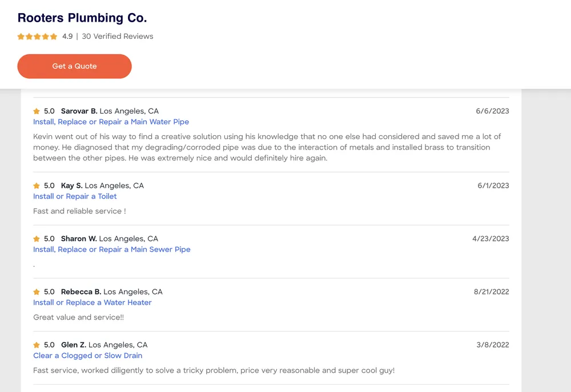This screenshot has width=571, height=392.
Task: Click reviewer name Rebecca B.
Action: [x=81, y=292]
